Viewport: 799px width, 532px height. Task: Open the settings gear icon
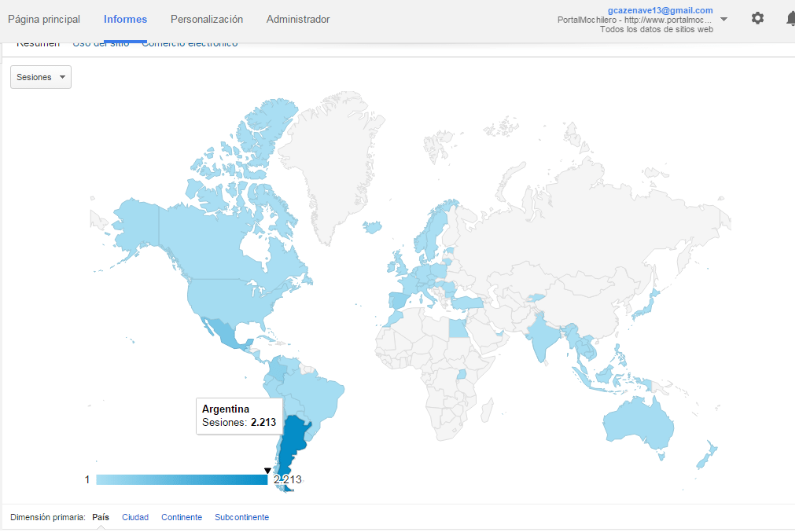pos(757,18)
